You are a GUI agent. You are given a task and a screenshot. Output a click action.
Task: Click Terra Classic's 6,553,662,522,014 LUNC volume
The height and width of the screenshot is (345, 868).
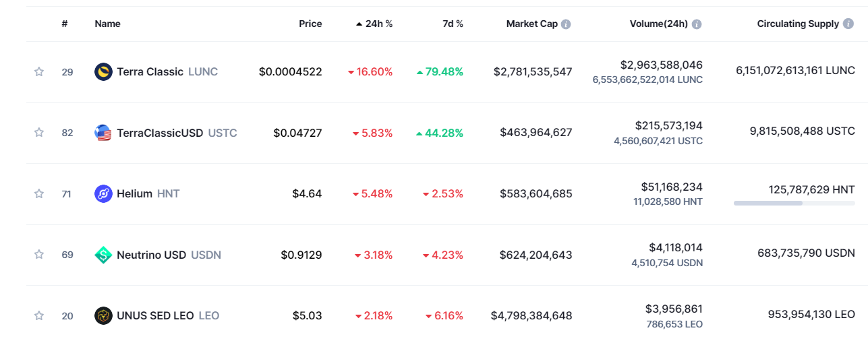pos(647,80)
